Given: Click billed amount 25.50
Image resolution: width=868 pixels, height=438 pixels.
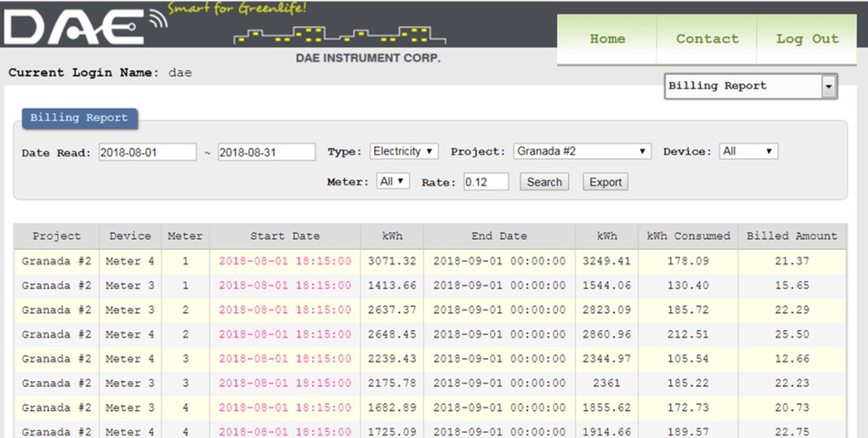Looking at the screenshot, I should tap(792, 334).
